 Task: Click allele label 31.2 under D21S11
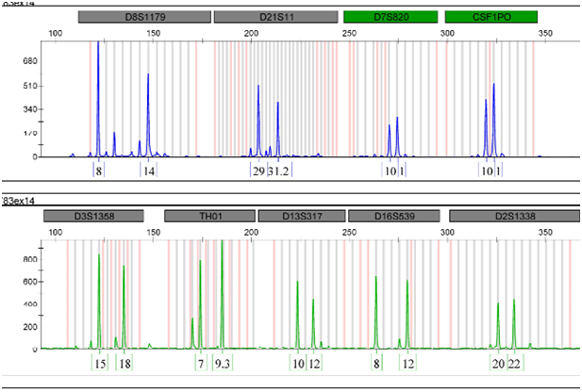point(278,171)
